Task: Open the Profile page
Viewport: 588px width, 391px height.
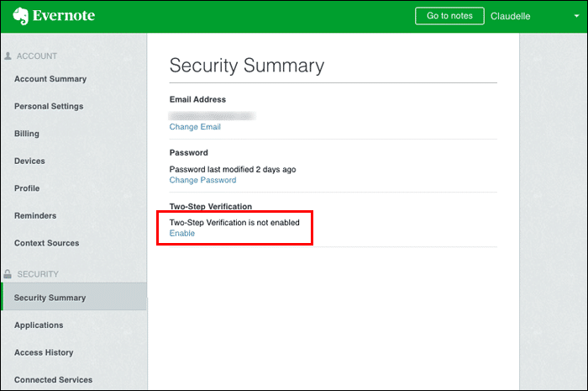Action: coord(27,188)
